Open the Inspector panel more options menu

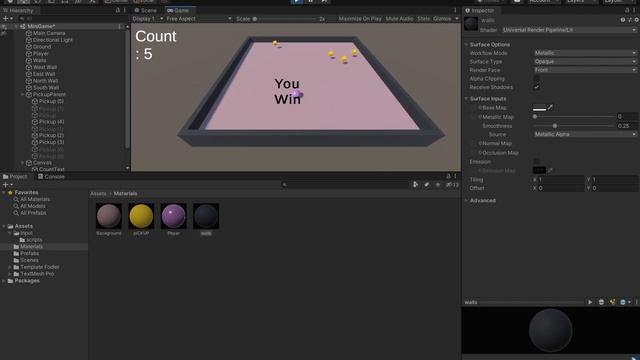point(635,10)
